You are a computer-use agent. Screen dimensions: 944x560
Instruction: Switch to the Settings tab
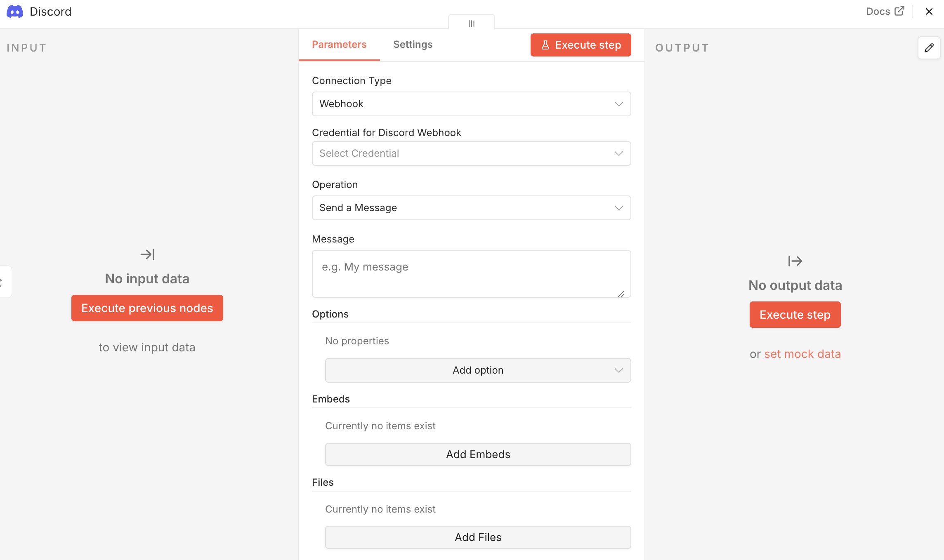413,45
